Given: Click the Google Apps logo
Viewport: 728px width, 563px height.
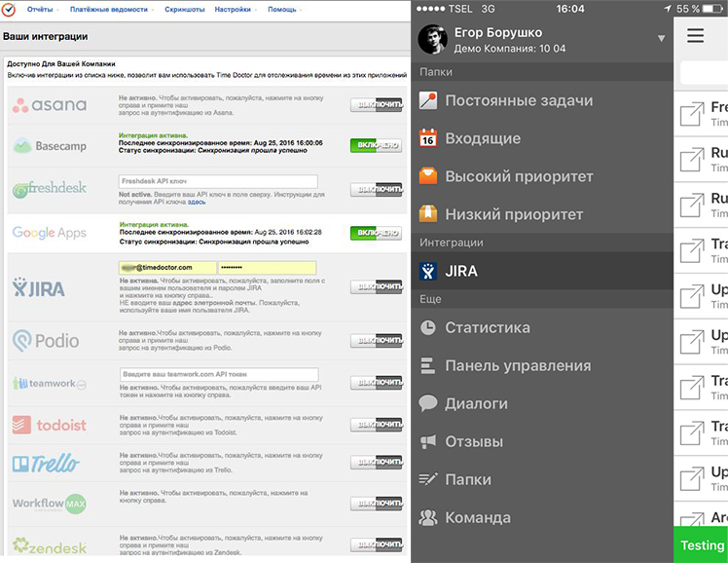Looking at the screenshot, I should click(50, 232).
